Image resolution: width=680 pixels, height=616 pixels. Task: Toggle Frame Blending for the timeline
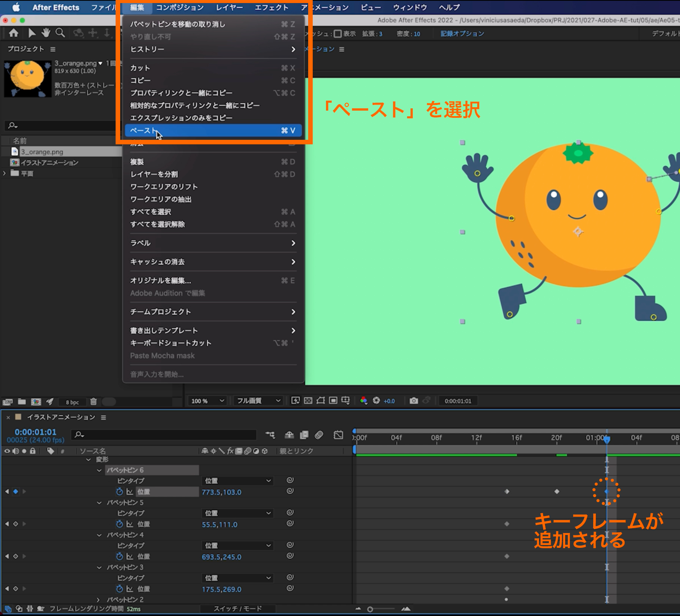[304, 435]
